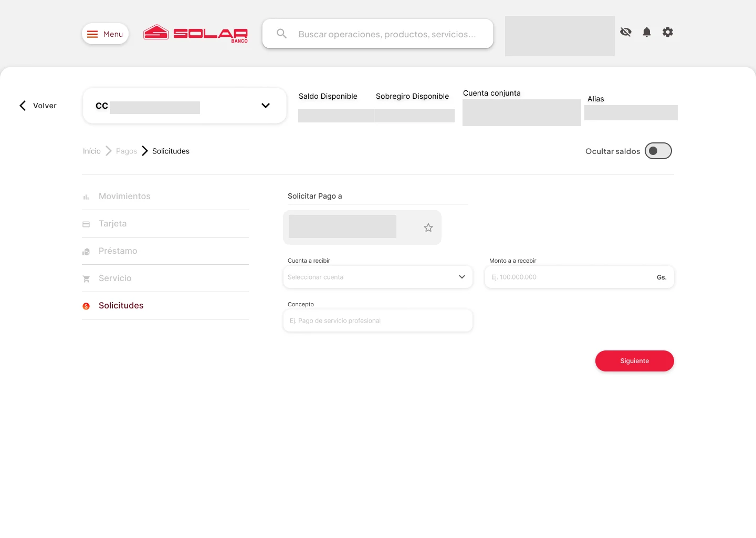Open Movimientos sidebar item
The image size is (756, 538).
[165, 196]
